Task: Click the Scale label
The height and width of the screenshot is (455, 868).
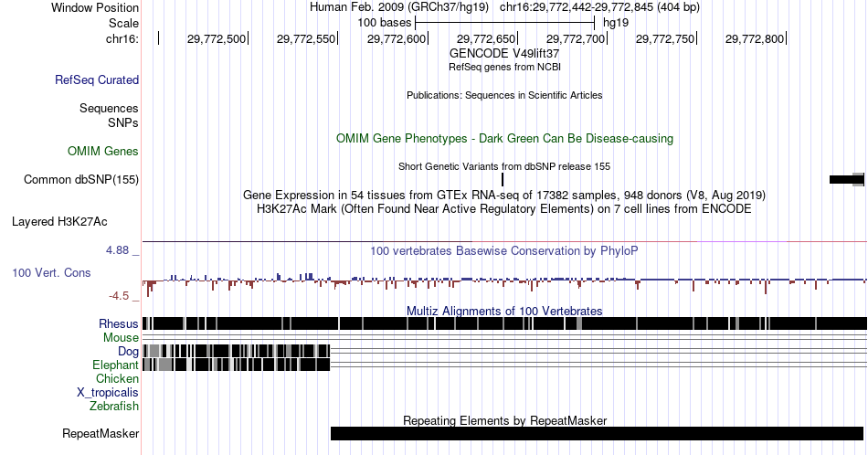Action: click(123, 23)
